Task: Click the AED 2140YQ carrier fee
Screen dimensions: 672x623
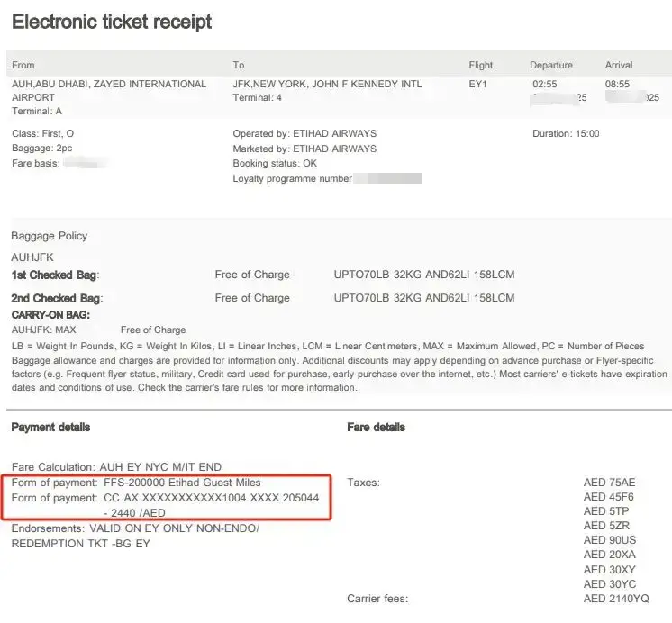Action: [616, 599]
